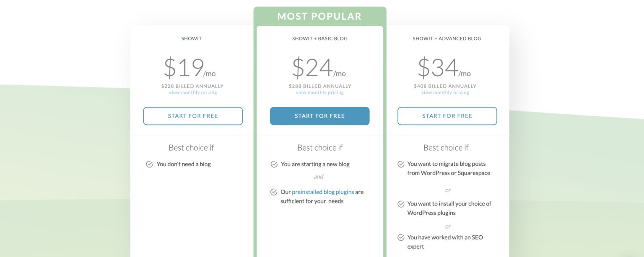The width and height of the screenshot is (644, 257).
Task: Click checkmark icon for installing WordPress plugins
Action: (401, 204)
